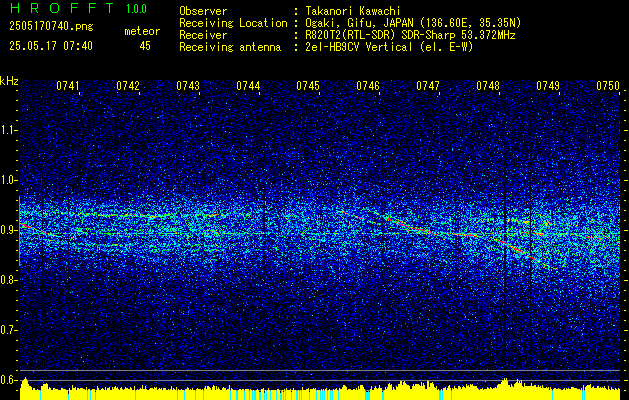Select the 2el-HB9CV Vertical antenna text
This screenshot has width=629, height=400.
tap(390, 47)
